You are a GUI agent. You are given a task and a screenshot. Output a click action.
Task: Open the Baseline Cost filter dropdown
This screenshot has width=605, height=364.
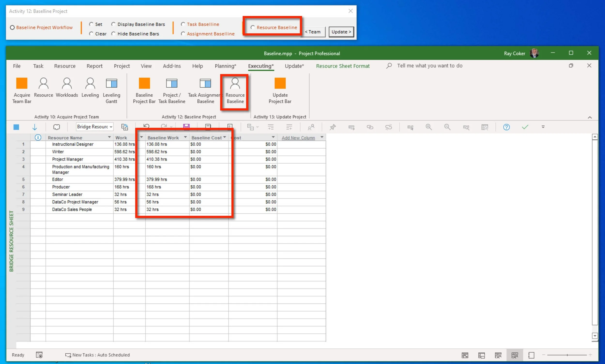225,137
